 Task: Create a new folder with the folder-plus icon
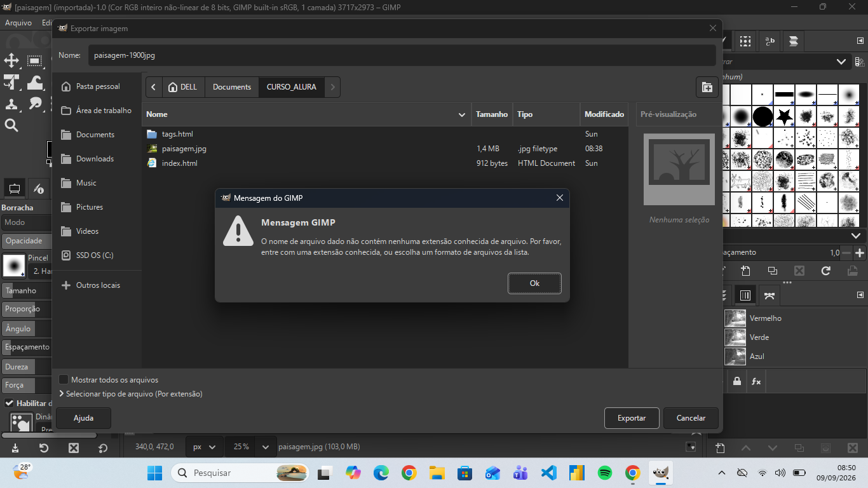click(707, 87)
